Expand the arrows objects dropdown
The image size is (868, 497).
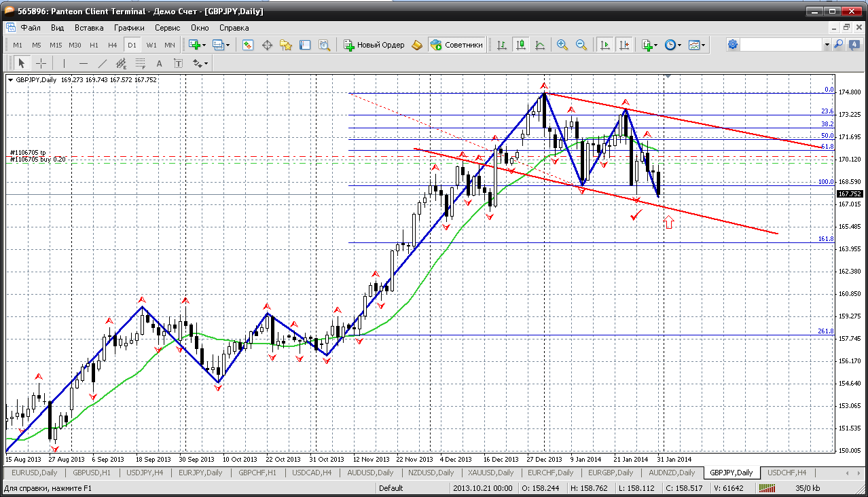202,63
